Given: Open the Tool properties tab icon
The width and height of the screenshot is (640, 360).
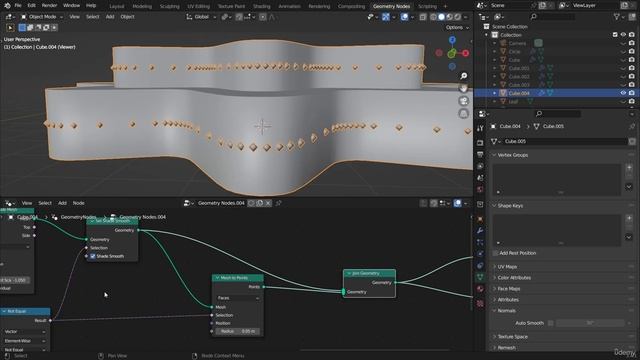Looking at the screenshot, I should [x=480, y=128].
